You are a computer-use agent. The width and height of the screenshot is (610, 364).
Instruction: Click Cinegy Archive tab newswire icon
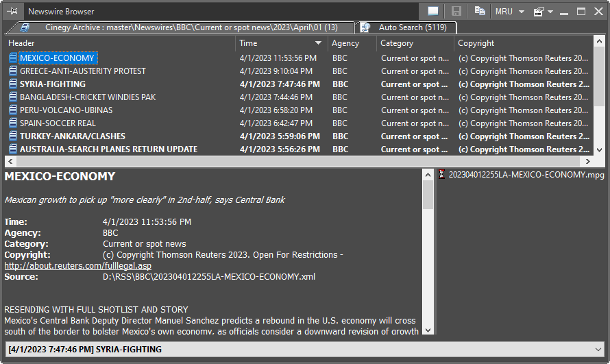(25, 27)
